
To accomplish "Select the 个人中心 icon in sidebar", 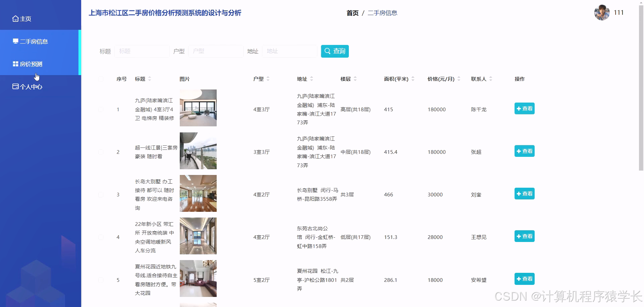I will click(15, 86).
